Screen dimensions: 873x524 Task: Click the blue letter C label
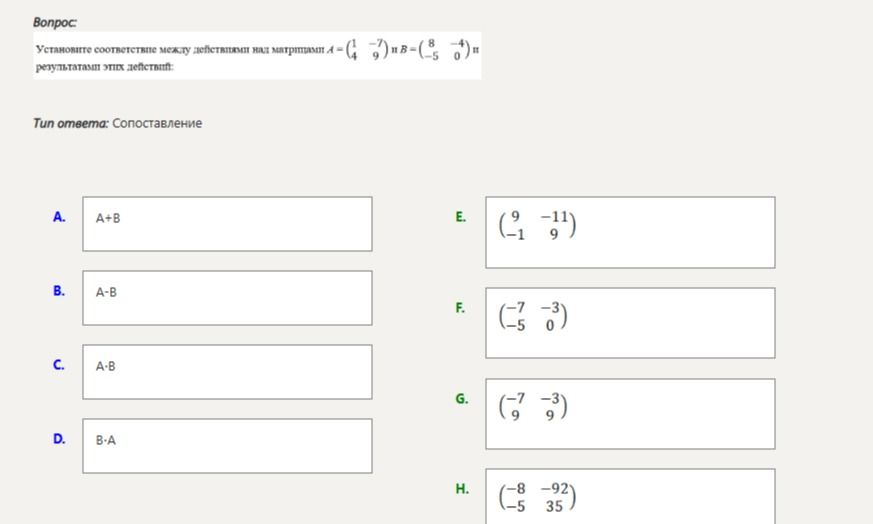click(x=59, y=365)
